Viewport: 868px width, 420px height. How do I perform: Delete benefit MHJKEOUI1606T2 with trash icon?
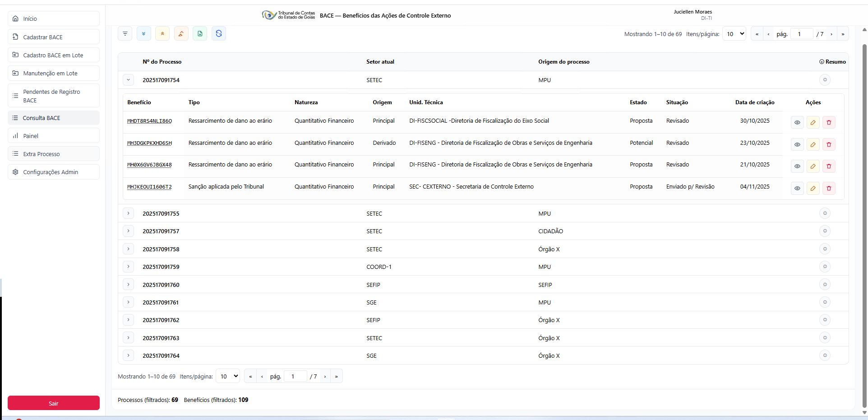(x=829, y=189)
